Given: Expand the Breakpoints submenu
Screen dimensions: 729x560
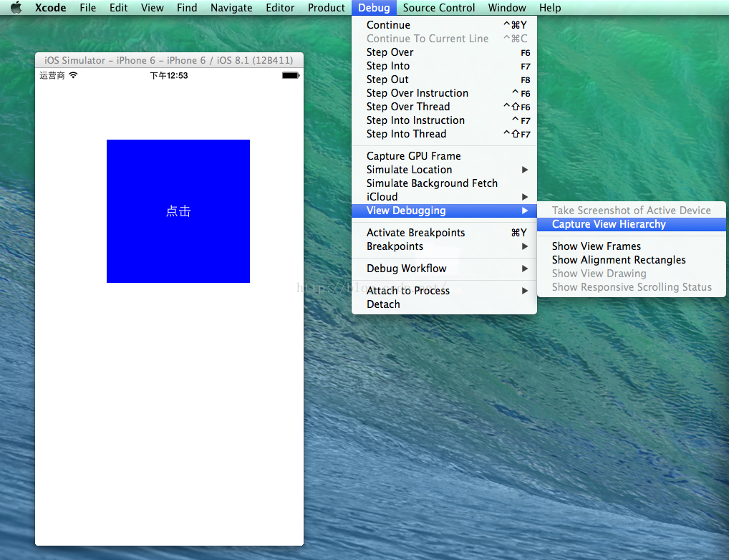Looking at the screenshot, I should point(444,246).
